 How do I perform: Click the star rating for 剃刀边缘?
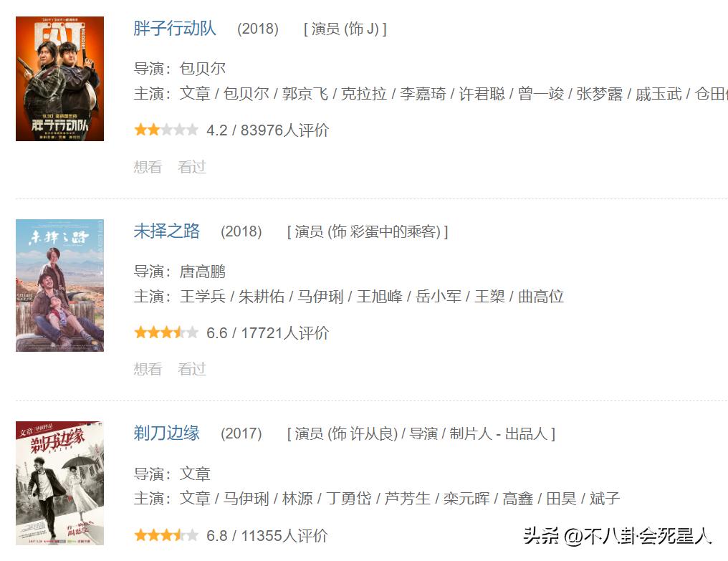(x=166, y=535)
